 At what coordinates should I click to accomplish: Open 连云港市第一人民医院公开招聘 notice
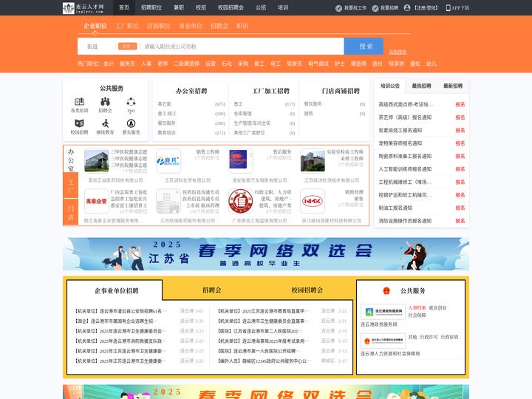click(257, 351)
